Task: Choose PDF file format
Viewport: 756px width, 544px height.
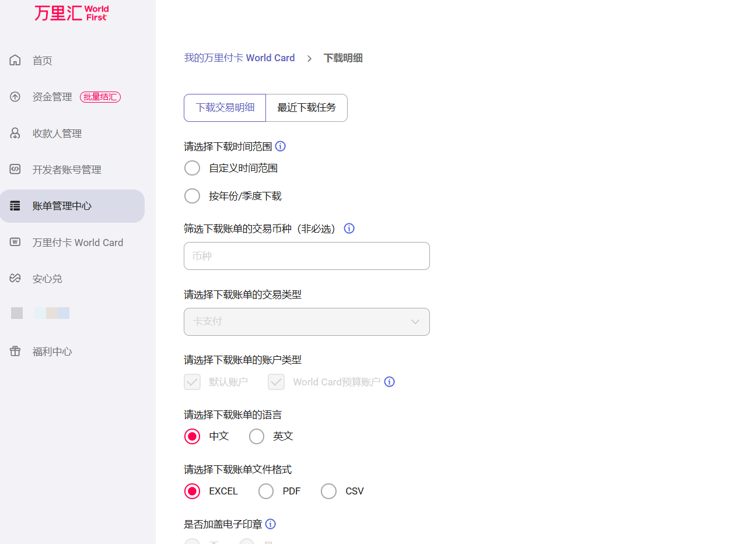Action: [266, 491]
